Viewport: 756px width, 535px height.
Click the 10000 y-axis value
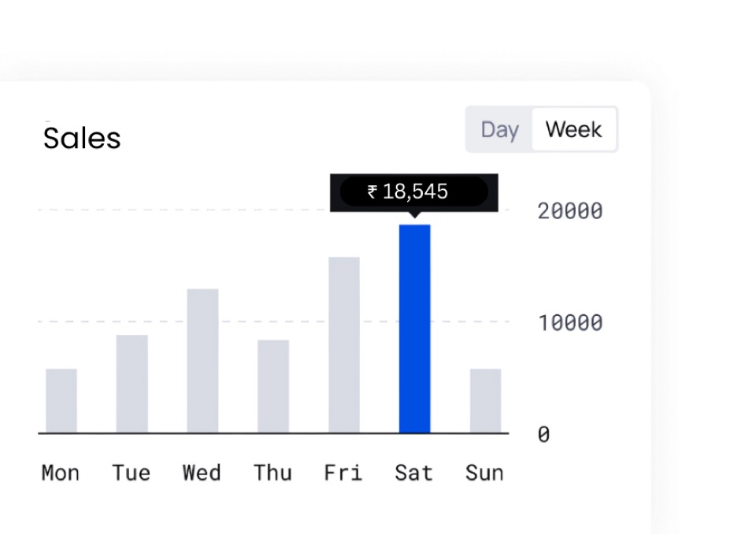tap(570, 323)
